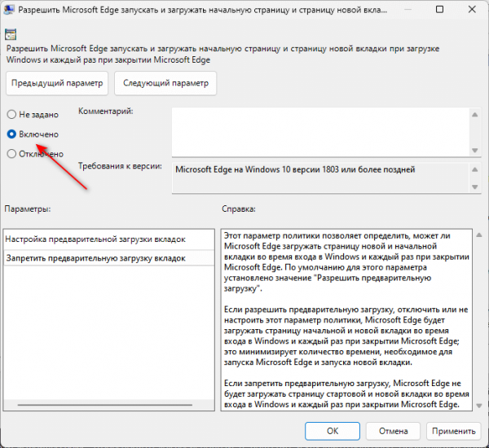
Task: Click the 'Параметры:' label
Action: pyautogui.click(x=28, y=209)
